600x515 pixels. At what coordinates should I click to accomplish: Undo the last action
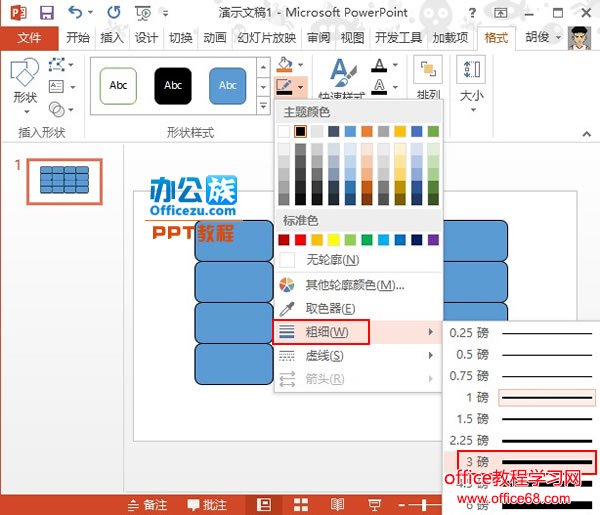(75, 13)
